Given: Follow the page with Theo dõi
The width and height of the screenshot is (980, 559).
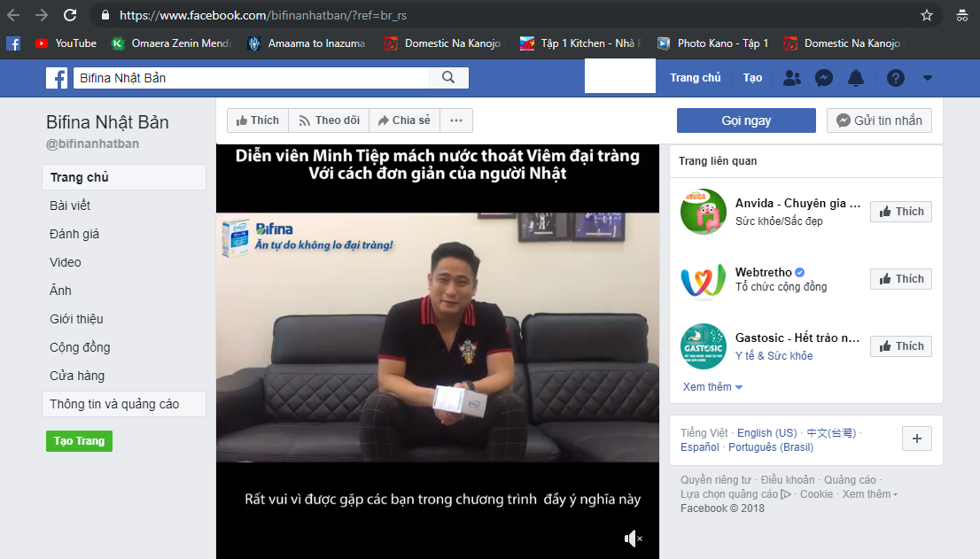Looking at the screenshot, I should tap(329, 120).
